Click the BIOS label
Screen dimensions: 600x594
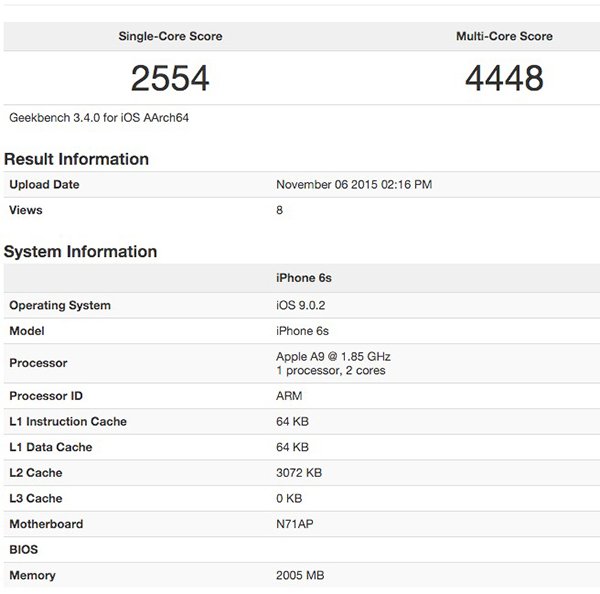(x=24, y=550)
